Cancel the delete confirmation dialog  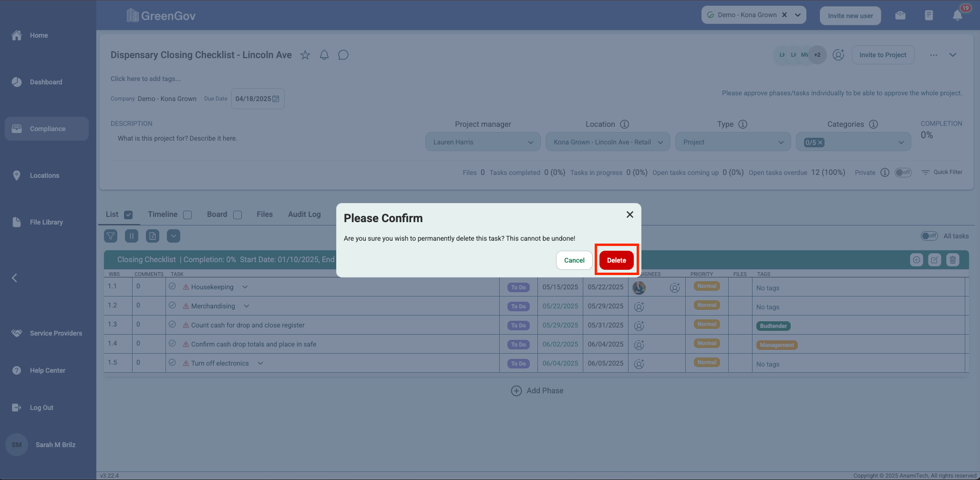pyautogui.click(x=574, y=260)
